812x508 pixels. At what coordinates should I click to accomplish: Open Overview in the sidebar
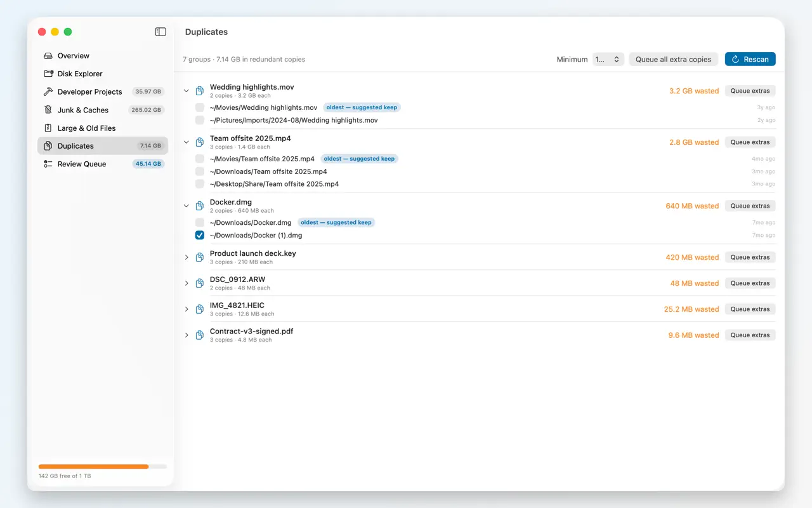(103, 56)
